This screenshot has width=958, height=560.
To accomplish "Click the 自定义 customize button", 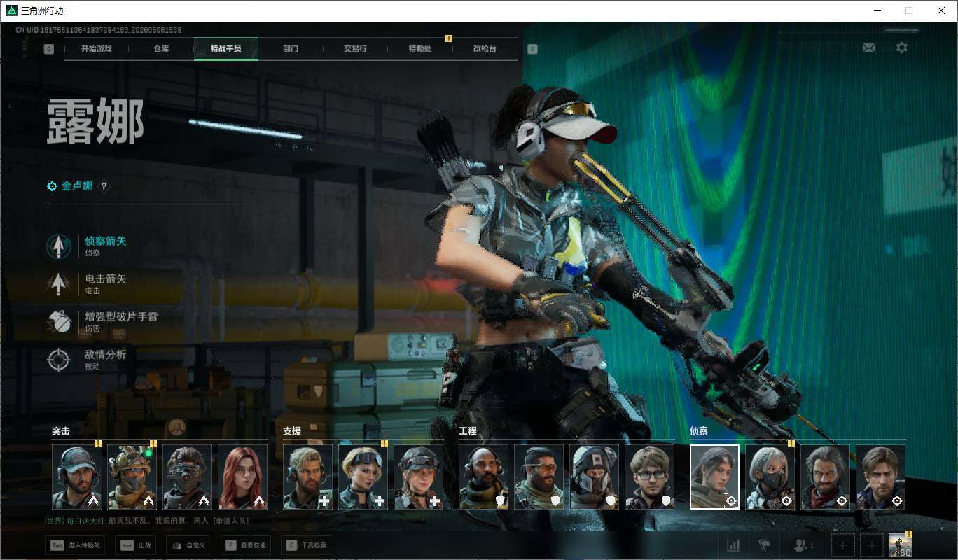I will pos(188,545).
